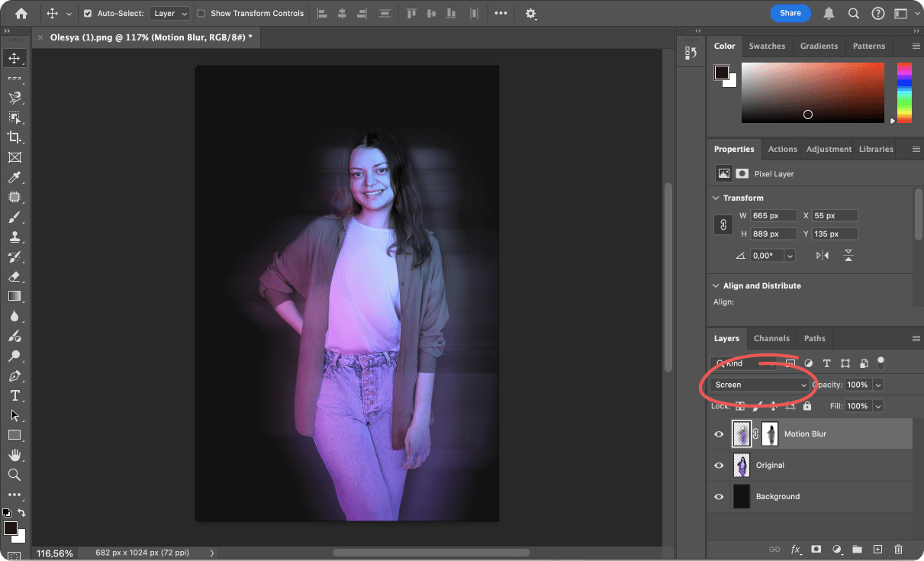Collapse the Transform section in Properties

[x=715, y=197]
